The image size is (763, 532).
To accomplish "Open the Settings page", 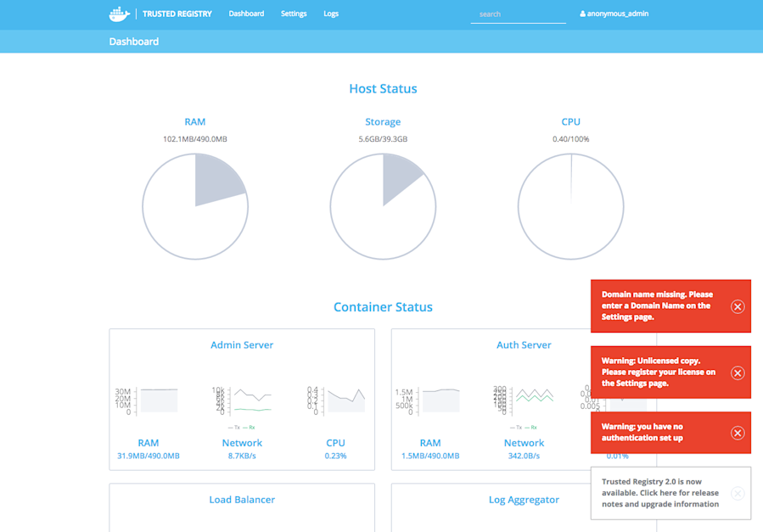I will 293,14.
